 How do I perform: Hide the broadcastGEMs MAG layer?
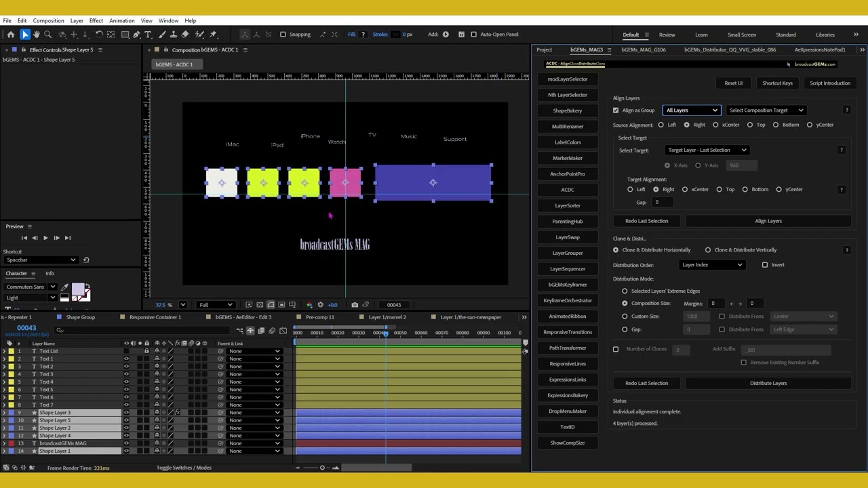click(x=126, y=443)
